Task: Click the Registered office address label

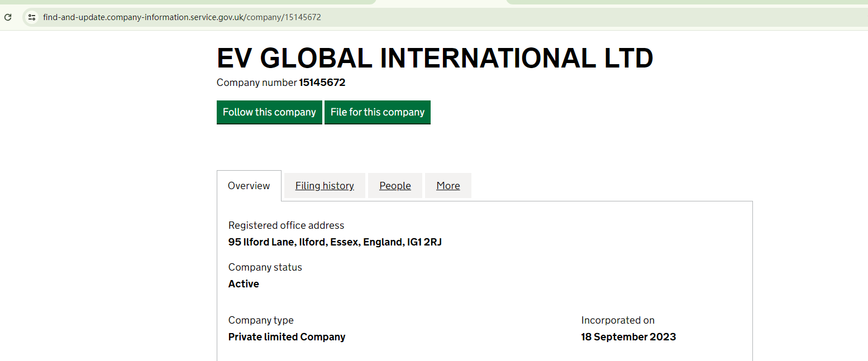Action: coord(286,225)
